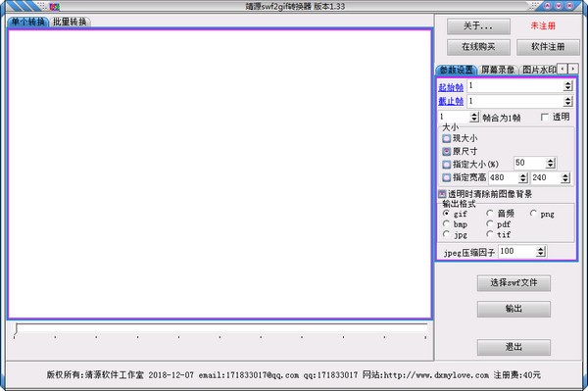This screenshot has width=588, height=391.
Task: Switch to 单个转换 tab
Action: (x=28, y=22)
